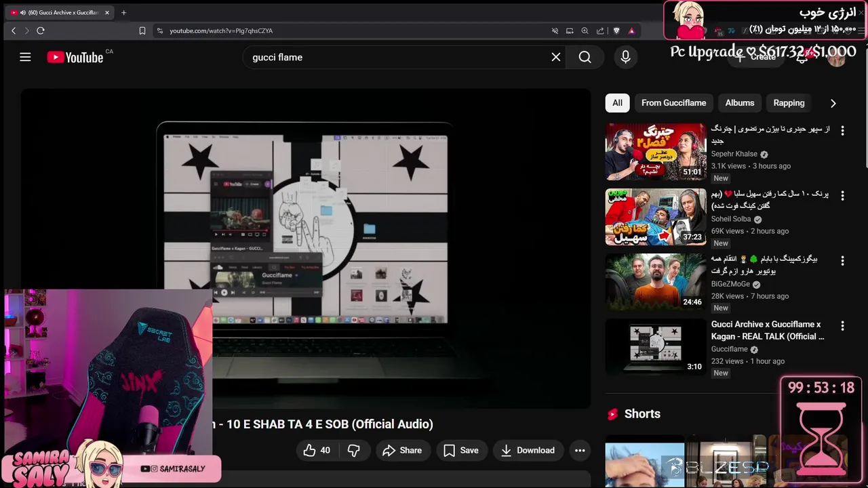Run search with the magnifier button

tap(585, 57)
